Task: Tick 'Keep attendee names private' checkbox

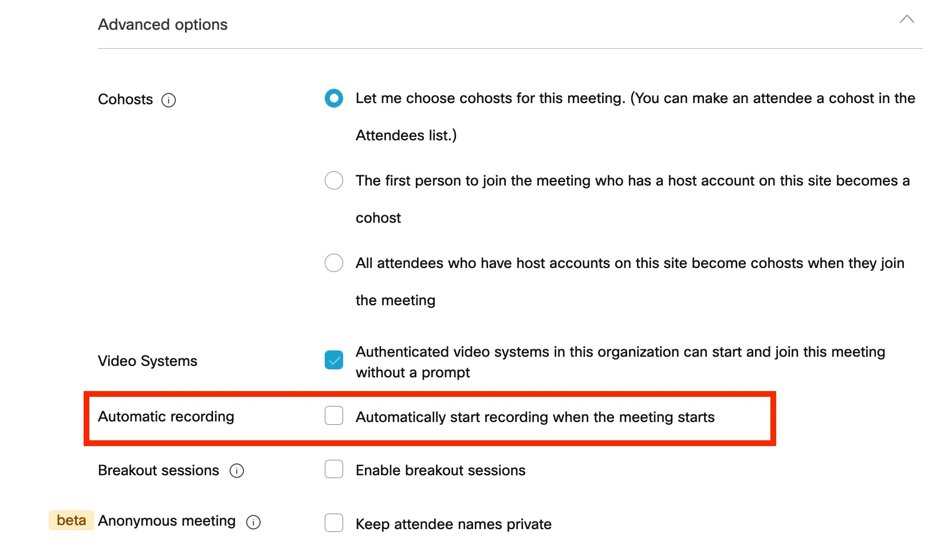Action: 334,523
